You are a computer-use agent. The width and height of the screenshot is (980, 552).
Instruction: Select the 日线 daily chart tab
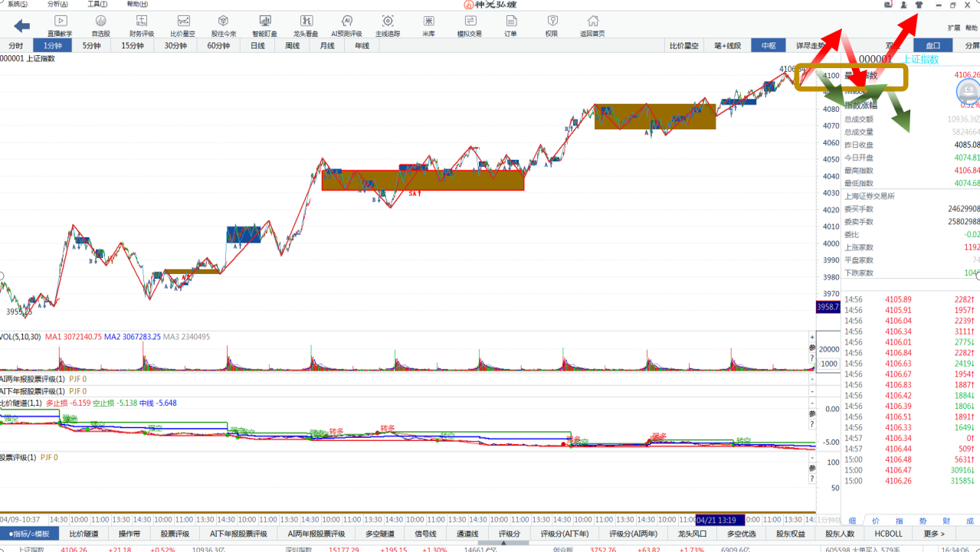coord(257,46)
